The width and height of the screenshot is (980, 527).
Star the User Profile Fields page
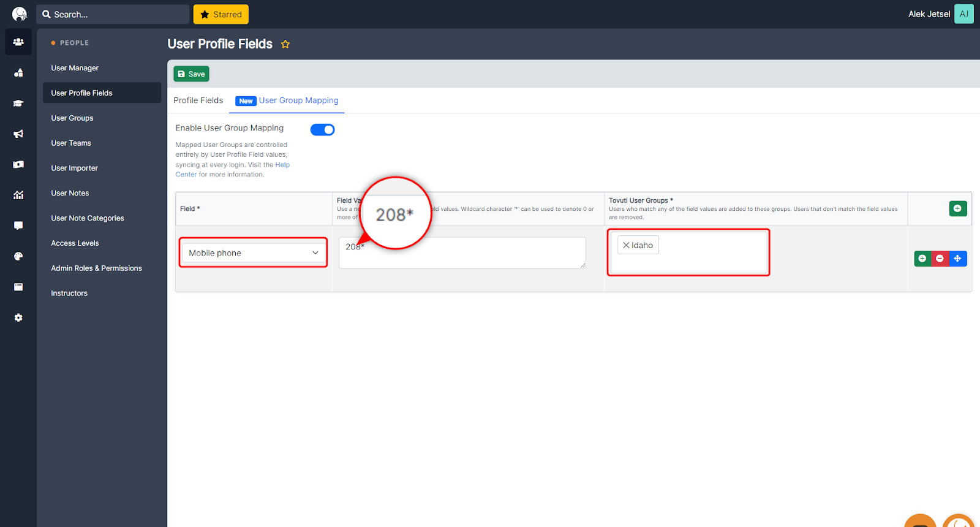pos(285,44)
